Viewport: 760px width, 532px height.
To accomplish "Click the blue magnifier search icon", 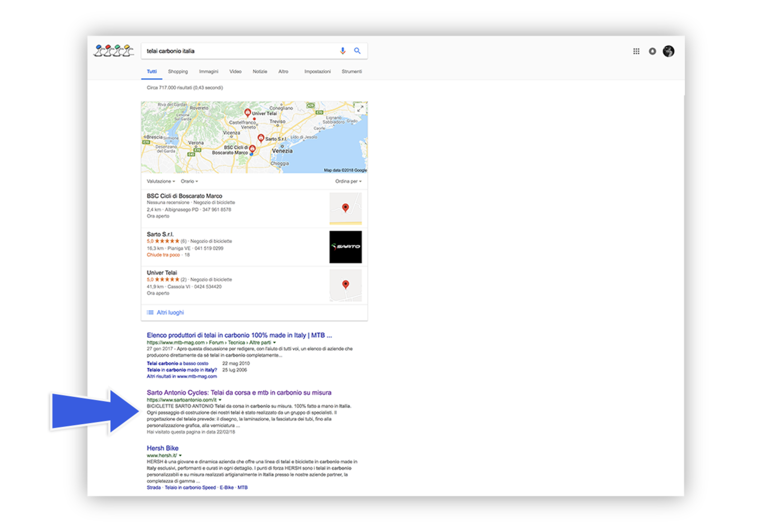I will point(357,51).
